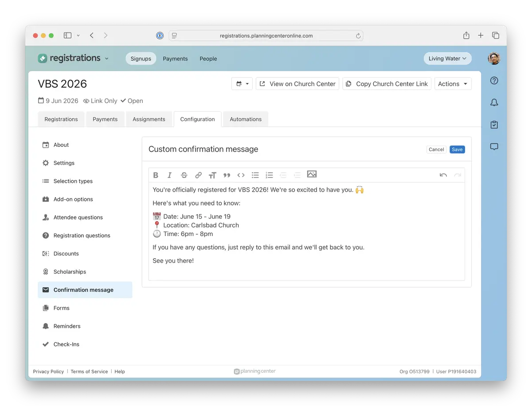
Task: Open the People section
Action: pos(208,59)
